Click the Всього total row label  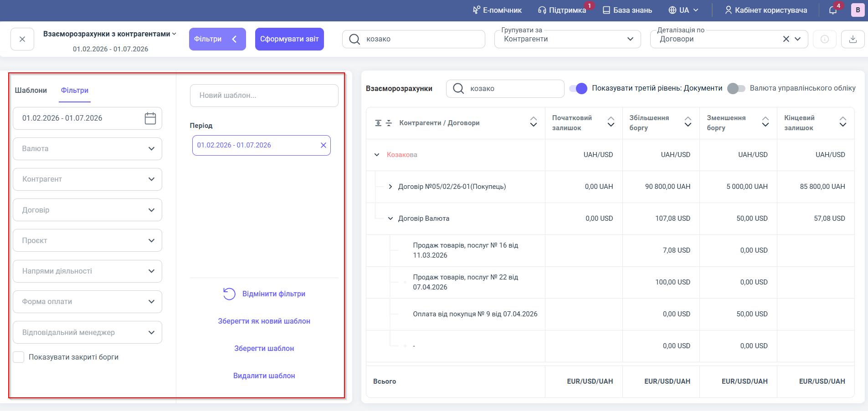[385, 382]
